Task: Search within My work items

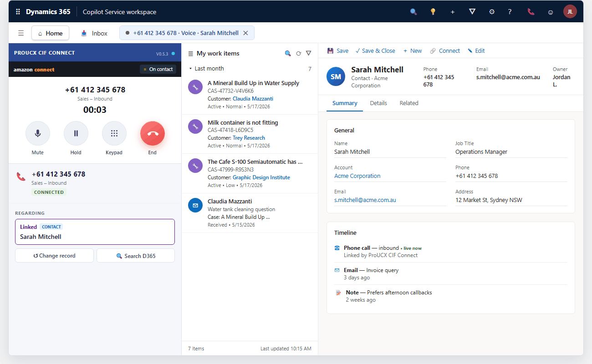Action: (288, 53)
